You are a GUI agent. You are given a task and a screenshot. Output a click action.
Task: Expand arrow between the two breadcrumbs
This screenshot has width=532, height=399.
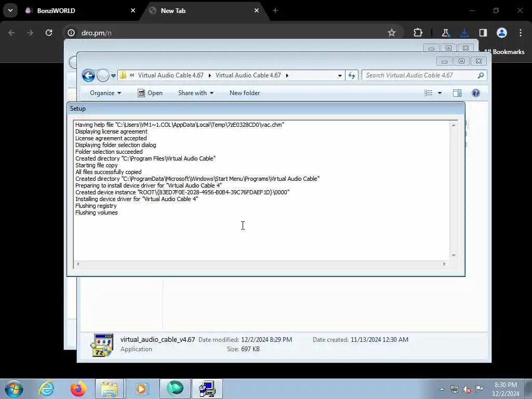(210, 75)
